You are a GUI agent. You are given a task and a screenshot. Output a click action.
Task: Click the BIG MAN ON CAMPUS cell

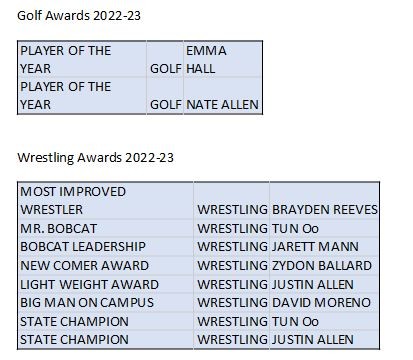tap(105, 303)
